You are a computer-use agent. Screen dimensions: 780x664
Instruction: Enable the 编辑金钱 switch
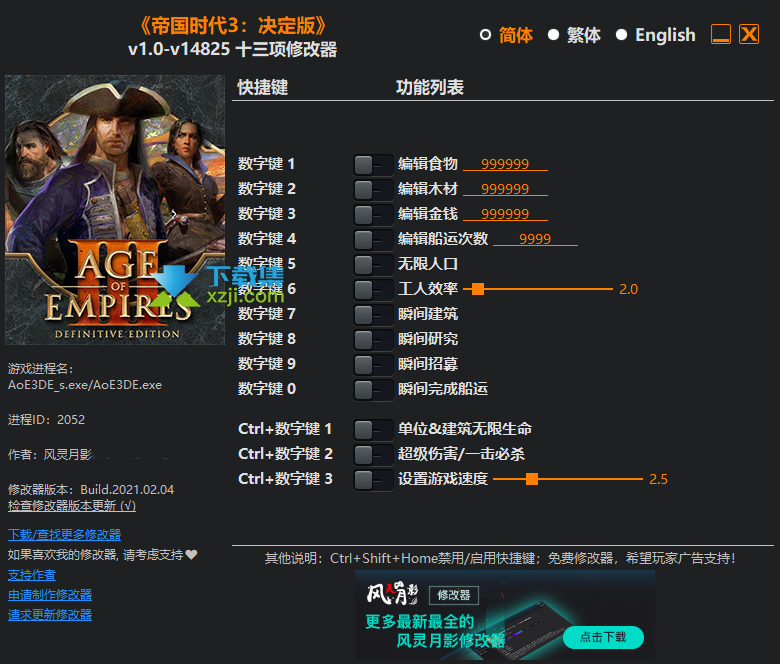pos(373,215)
